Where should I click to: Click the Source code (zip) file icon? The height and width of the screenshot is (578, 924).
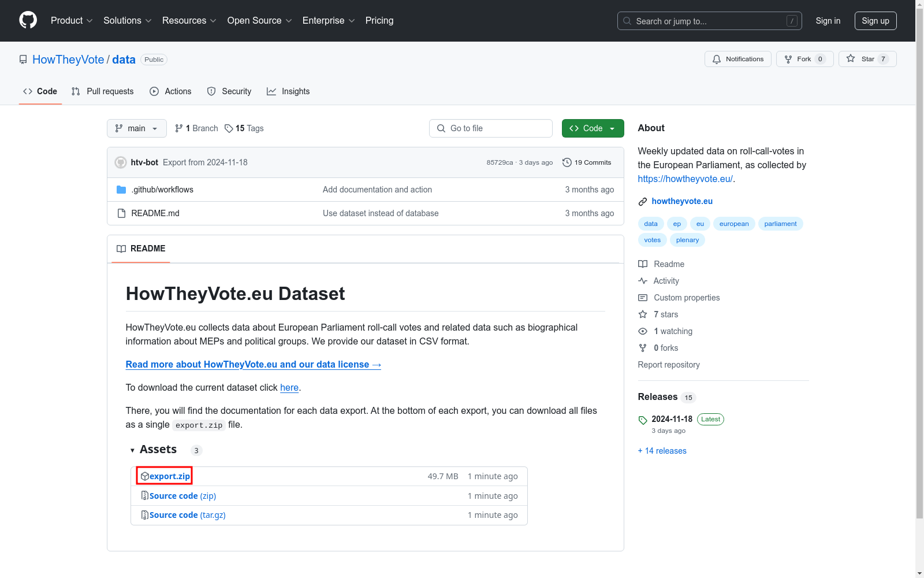pos(145,496)
